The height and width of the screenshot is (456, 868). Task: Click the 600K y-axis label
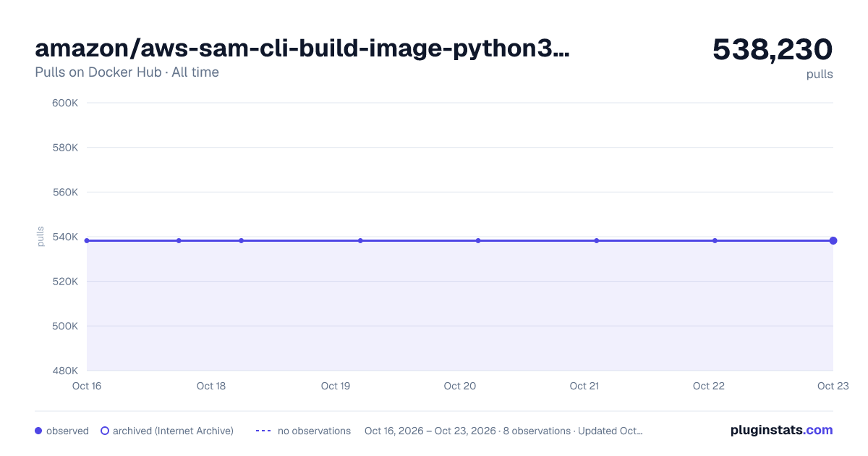65,103
